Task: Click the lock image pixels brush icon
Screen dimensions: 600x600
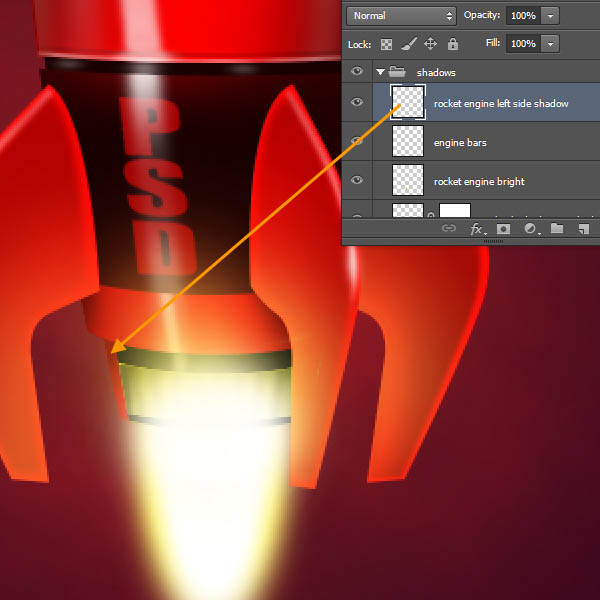Action: pos(409,44)
